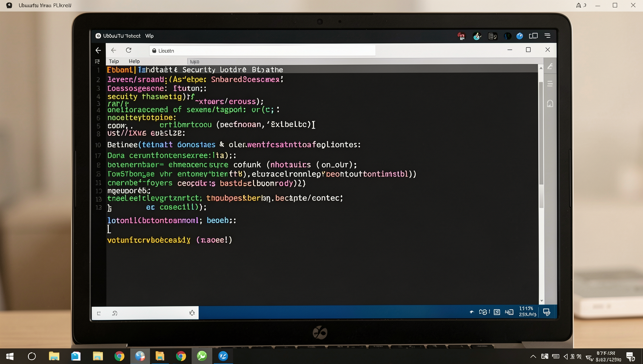Viewport: 643px width, 364px height.
Task: Click the white back arrow on the dark strip
Action: pyautogui.click(x=98, y=50)
